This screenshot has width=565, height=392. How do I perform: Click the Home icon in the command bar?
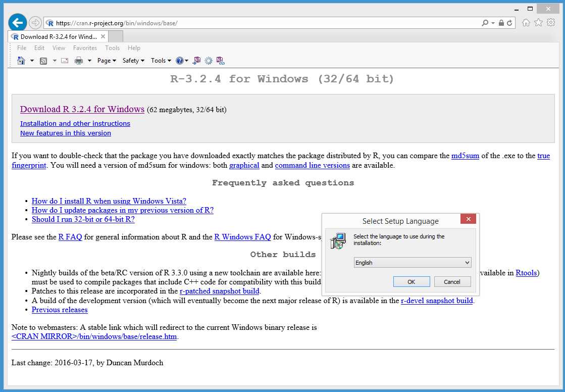(x=21, y=61)
